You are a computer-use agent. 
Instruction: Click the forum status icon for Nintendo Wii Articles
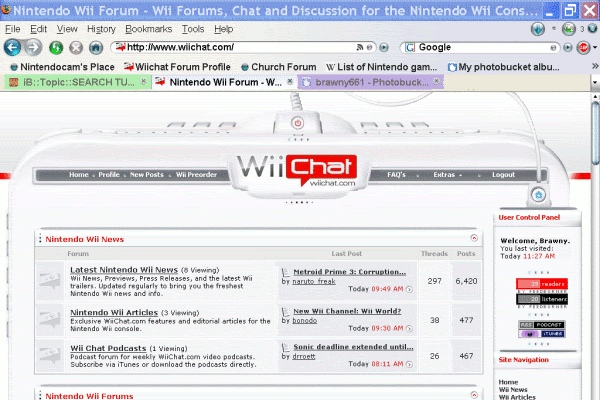pos(50,320)
